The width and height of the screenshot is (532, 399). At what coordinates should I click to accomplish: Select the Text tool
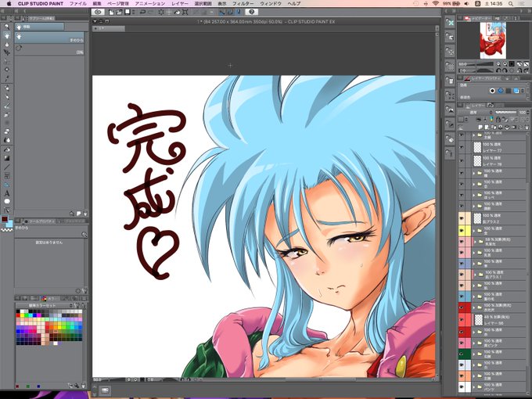7,193
